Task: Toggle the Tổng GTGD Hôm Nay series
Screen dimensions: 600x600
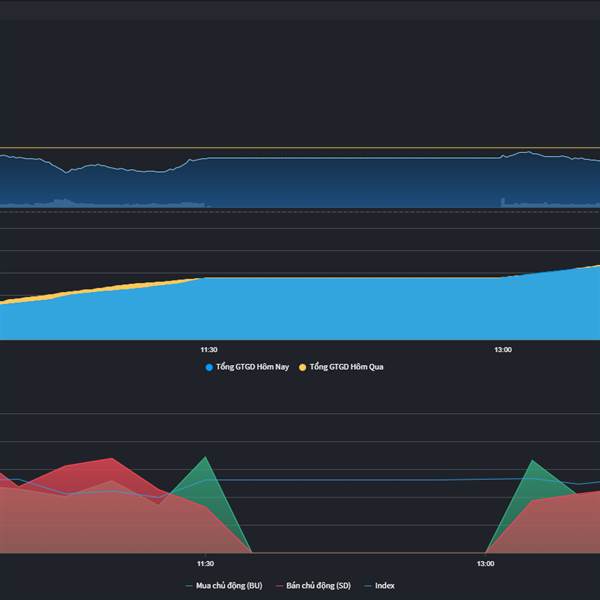Action: click(247, 367)
